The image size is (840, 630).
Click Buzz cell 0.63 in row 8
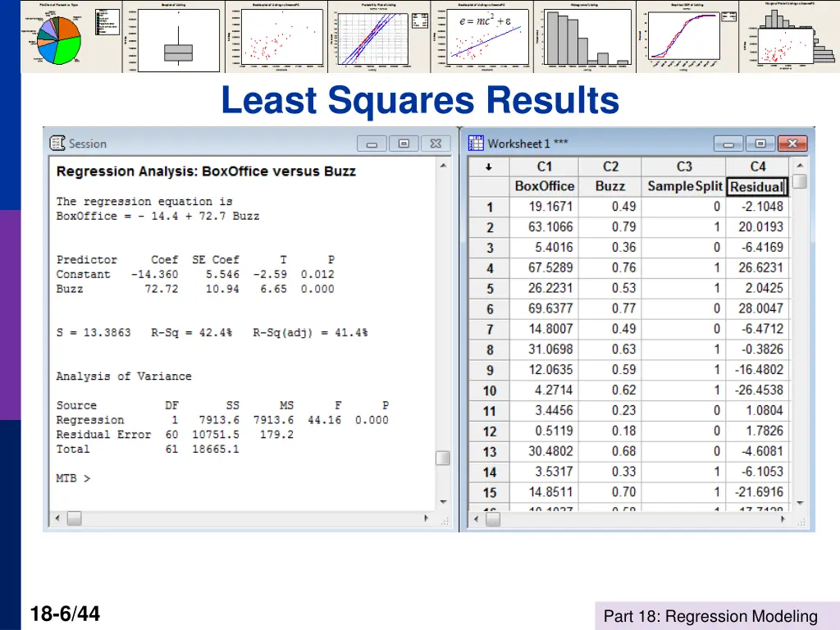pos(610,349)
